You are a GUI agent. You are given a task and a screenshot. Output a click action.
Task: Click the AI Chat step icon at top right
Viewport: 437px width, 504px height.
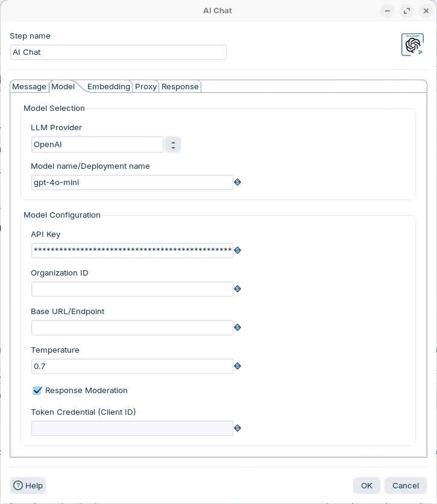pos(412,45)
